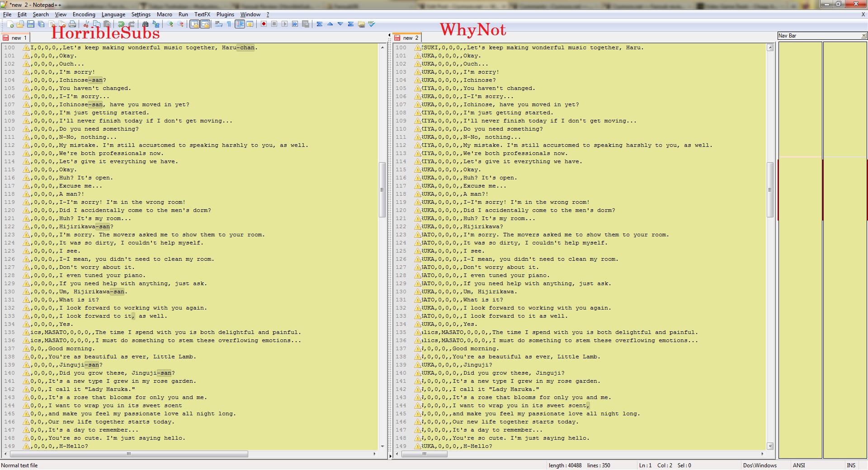Click the right pane's vertical scrollbar thumb

[x=770, y=190]
